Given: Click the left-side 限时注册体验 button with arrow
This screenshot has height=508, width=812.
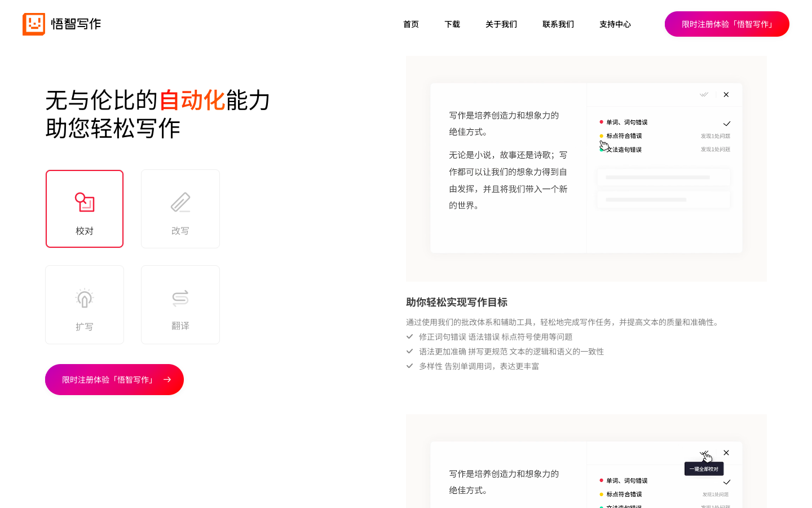Looking at the screenshot, I should (114, 380).
